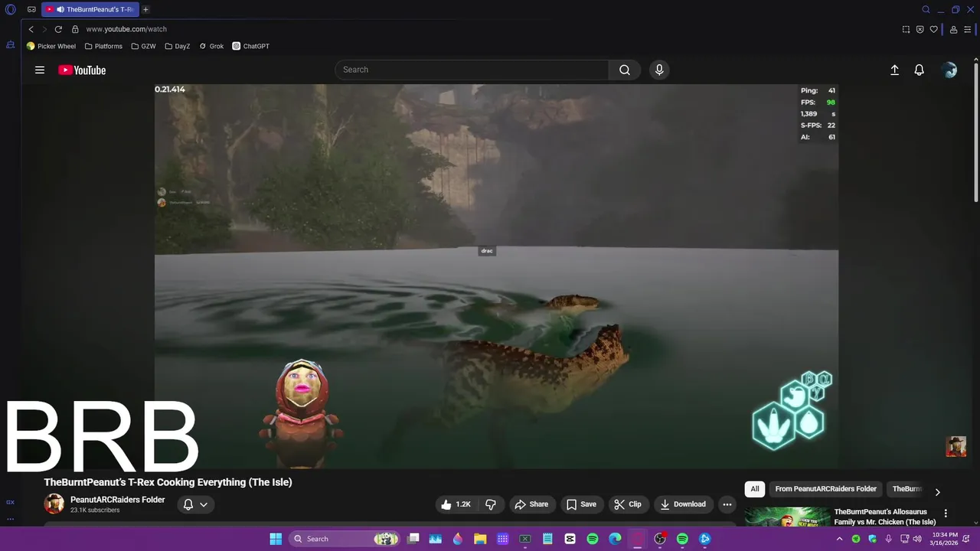Dislike the video with thumbs-down

[x=492, y=504]
